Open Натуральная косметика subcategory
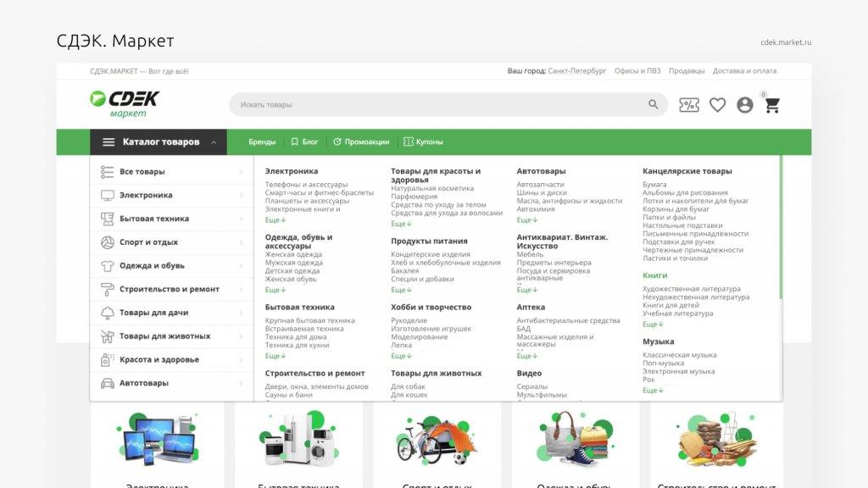The height and width of the screenshot is (488, 868). click(432, 188)
